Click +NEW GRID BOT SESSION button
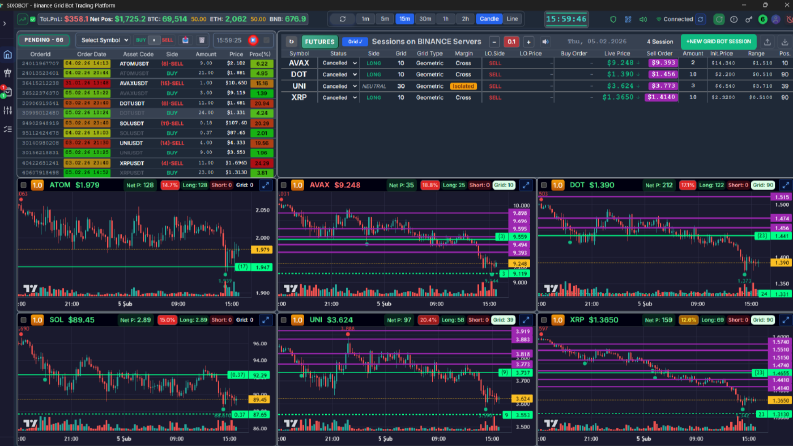This screenshot has height=446, width=793. (x=719, y=41)
